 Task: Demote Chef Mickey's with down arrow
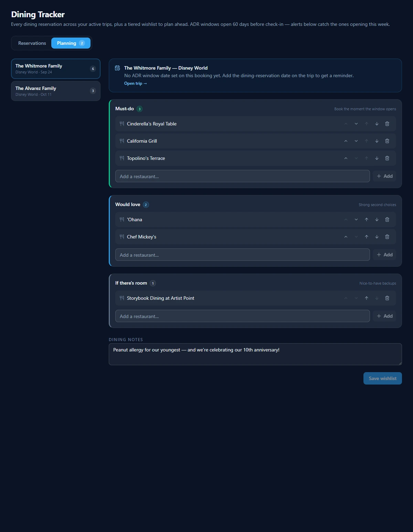click(377, 237)
